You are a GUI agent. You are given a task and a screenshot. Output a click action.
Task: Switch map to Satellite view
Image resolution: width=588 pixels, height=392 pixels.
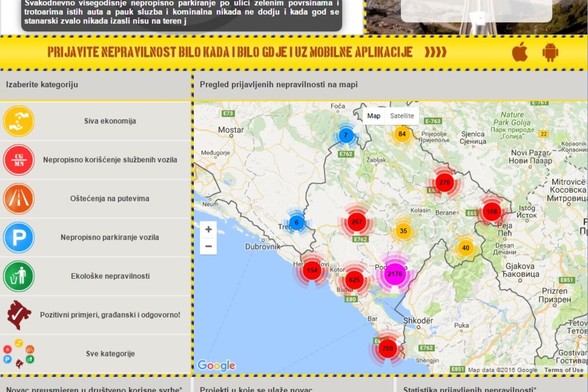pos(402,116)
